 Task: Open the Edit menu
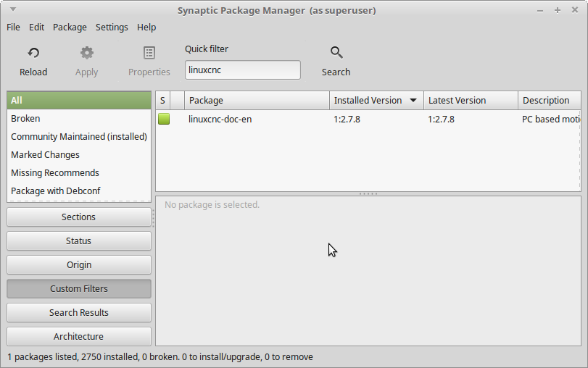pyautogui.click(x=36, y=28)
